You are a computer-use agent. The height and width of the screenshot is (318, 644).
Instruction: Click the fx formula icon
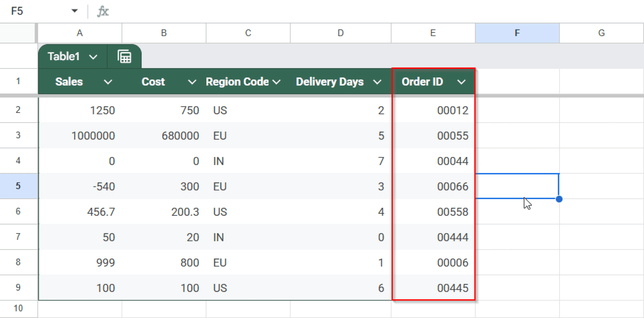[x=103, y=11]
